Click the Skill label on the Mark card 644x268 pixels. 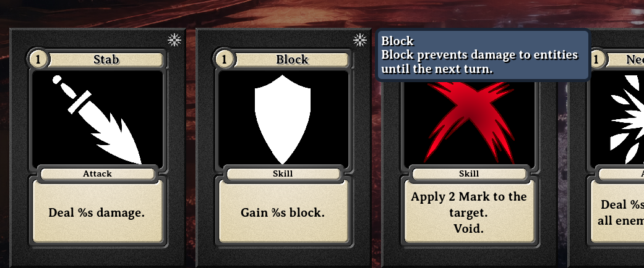(469, 174)
